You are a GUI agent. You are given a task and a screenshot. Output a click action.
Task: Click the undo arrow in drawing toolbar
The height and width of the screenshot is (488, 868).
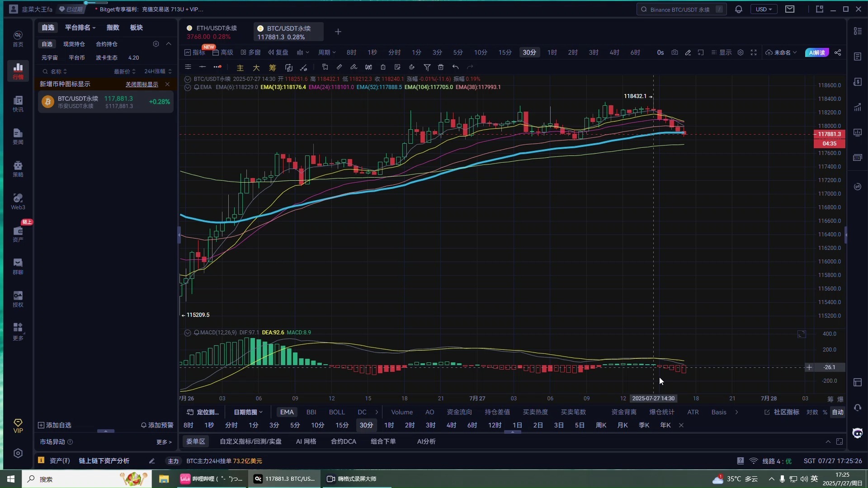coord(455,67)
